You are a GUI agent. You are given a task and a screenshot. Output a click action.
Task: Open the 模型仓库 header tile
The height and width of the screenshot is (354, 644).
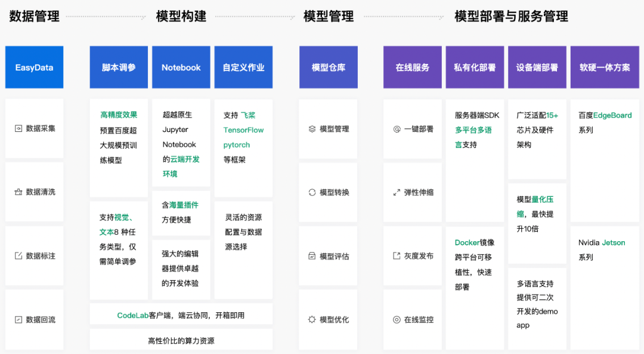(329, 67)
